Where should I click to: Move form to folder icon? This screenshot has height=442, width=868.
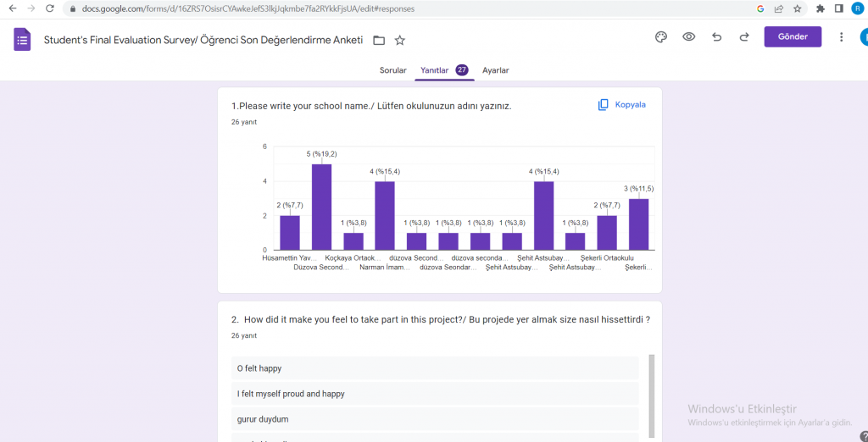[379, 41]
